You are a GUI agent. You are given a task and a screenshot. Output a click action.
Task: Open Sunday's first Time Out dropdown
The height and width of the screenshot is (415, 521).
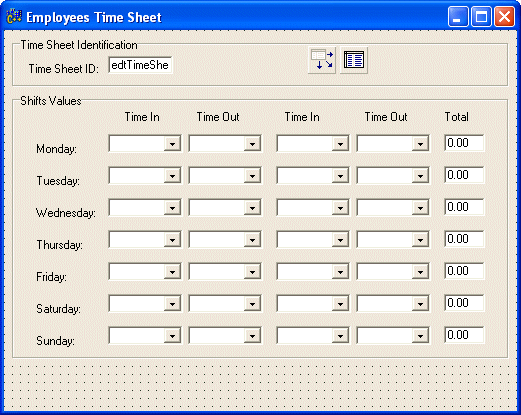pos(252,336)
